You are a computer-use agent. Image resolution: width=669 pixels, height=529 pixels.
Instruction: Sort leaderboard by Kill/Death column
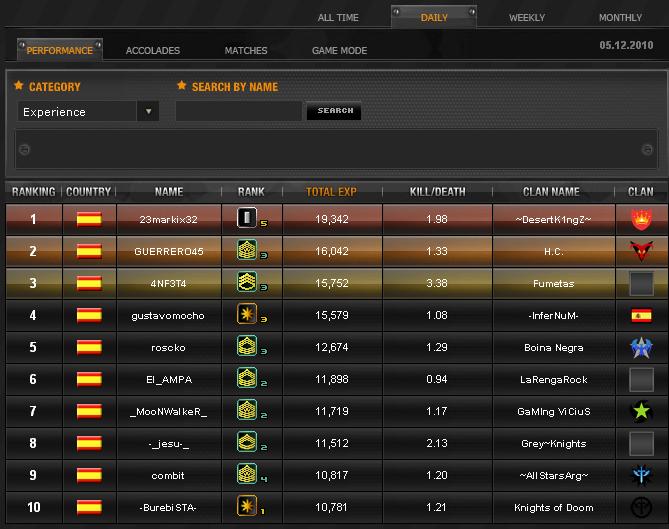click(438, 191)
